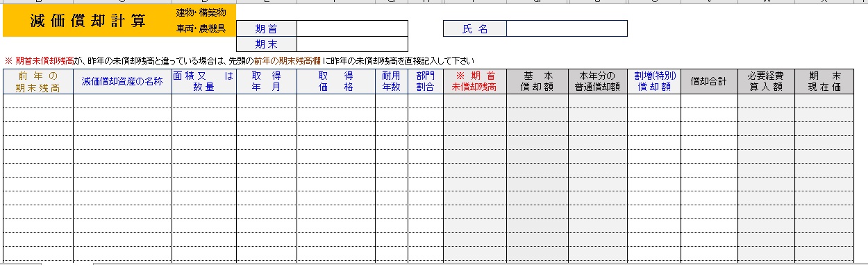Viewport: 868px width, 267px height.
Task: Click first data cell under 取得年月
Action: point(267,101)
